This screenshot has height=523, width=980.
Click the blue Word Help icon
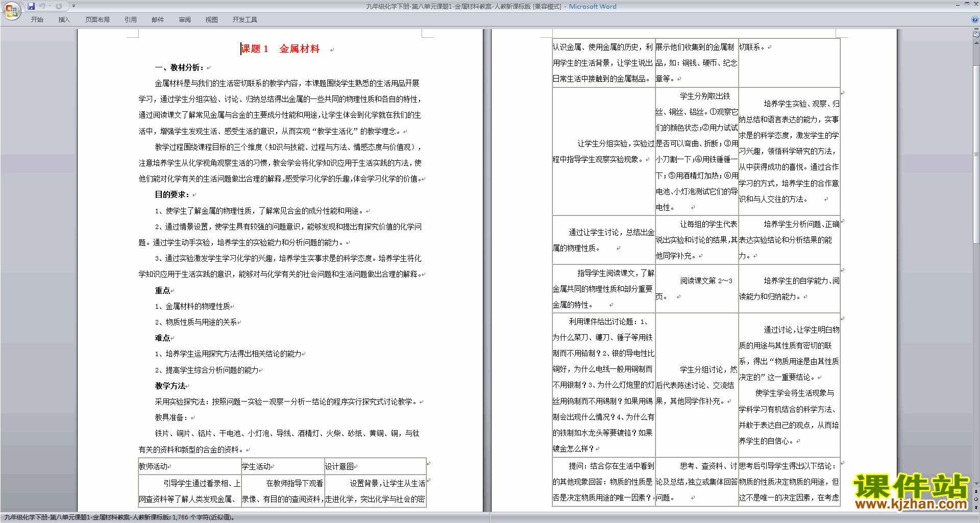tap(975, 20)
